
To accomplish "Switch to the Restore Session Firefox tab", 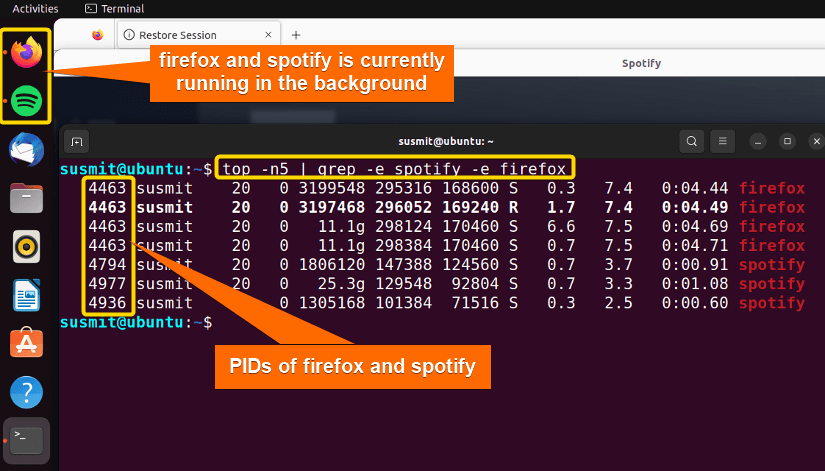I will click(198, 35).
